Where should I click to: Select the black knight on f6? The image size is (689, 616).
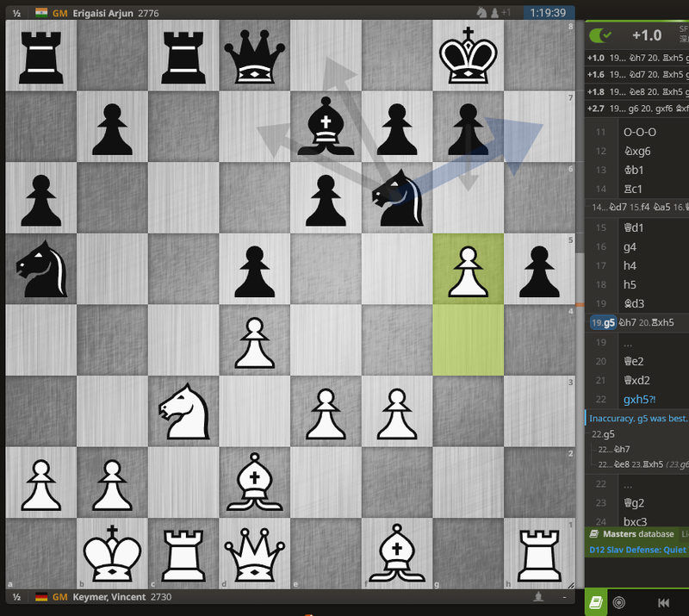pyautogui.click(x=397, y=198)
